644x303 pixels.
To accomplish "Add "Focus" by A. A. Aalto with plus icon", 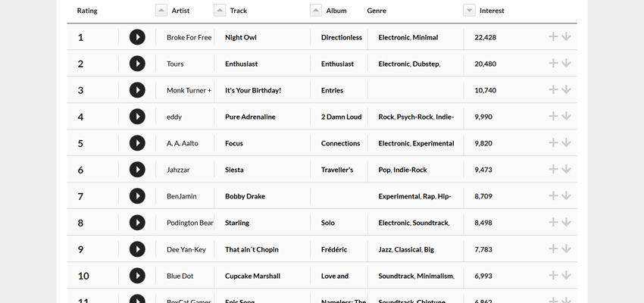I will tap(553, 142).
